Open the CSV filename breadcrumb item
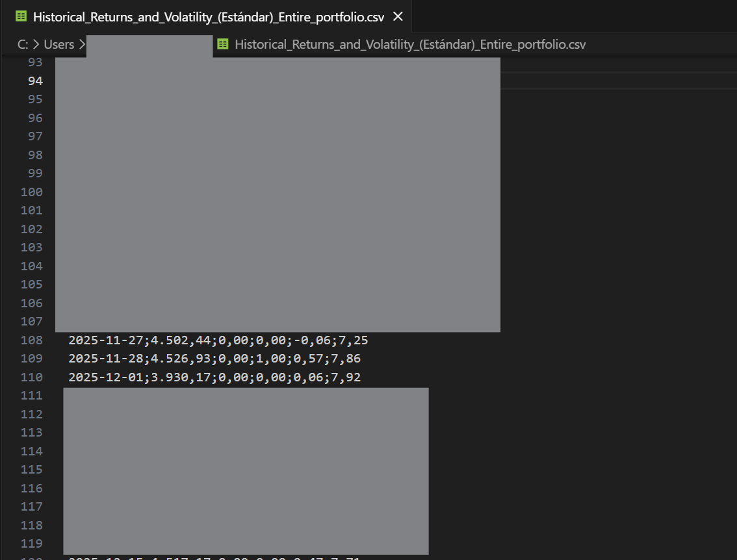Screen dimensions: 737x560 point(409,44)
